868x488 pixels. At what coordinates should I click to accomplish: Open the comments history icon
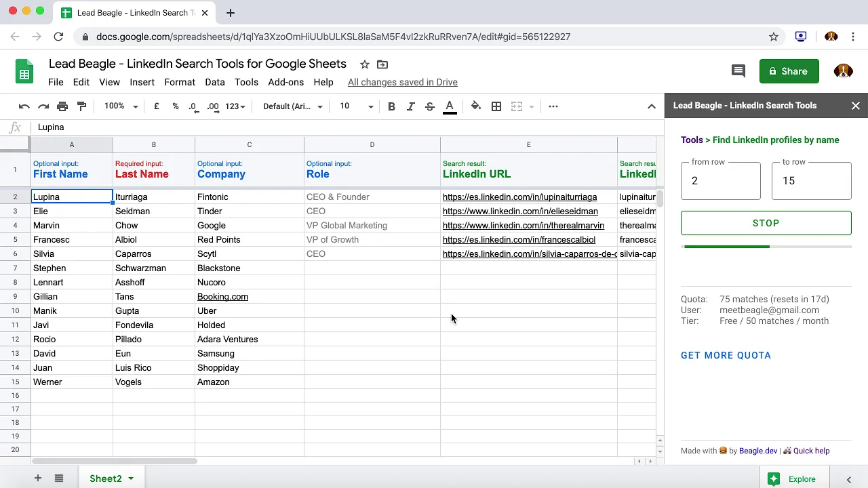coord(738,71)
